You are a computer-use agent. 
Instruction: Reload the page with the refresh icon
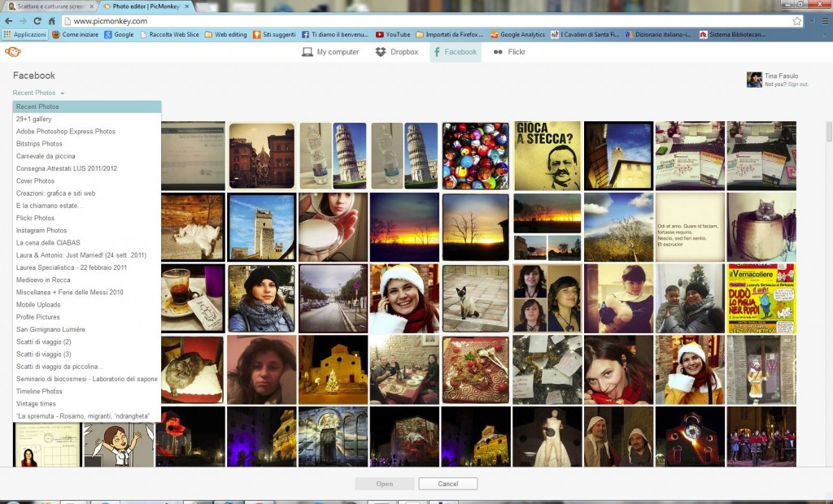[37, 20]
